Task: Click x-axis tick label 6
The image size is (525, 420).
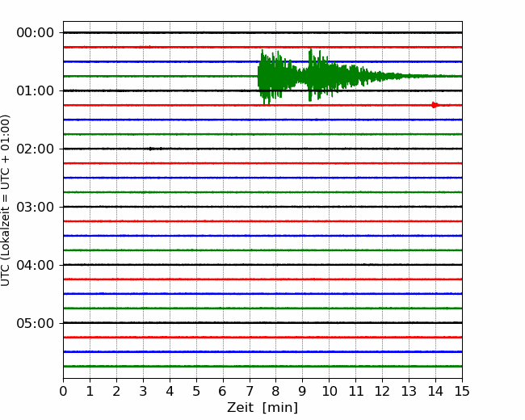Action: (223, 391)
